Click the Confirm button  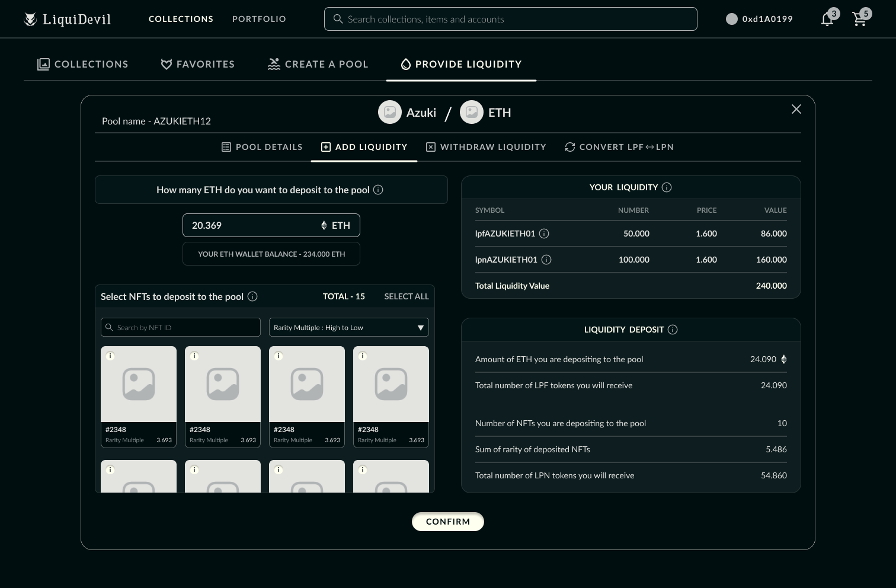point(448,522)
